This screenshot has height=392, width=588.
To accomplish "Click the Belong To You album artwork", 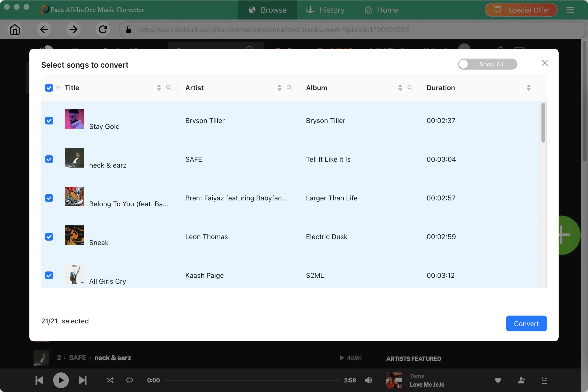I will point(74,196).
